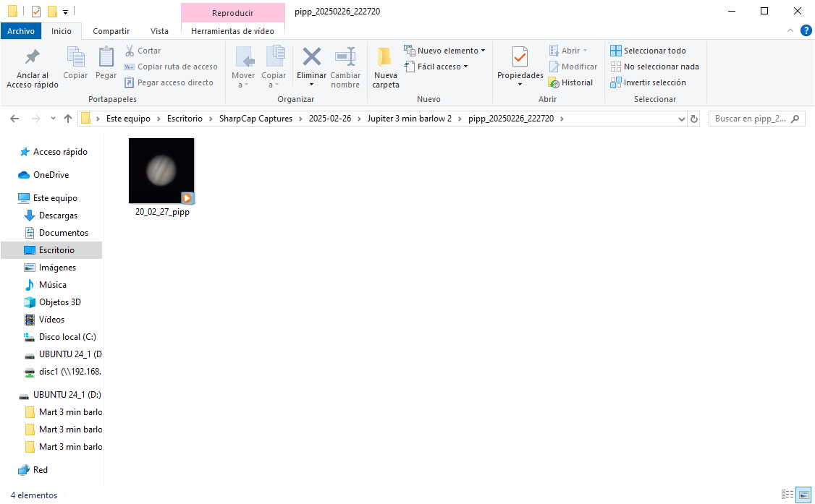Open UBUNTU 24_1 (D:) root entry
The image size is (815, 504).
[60, 395]
